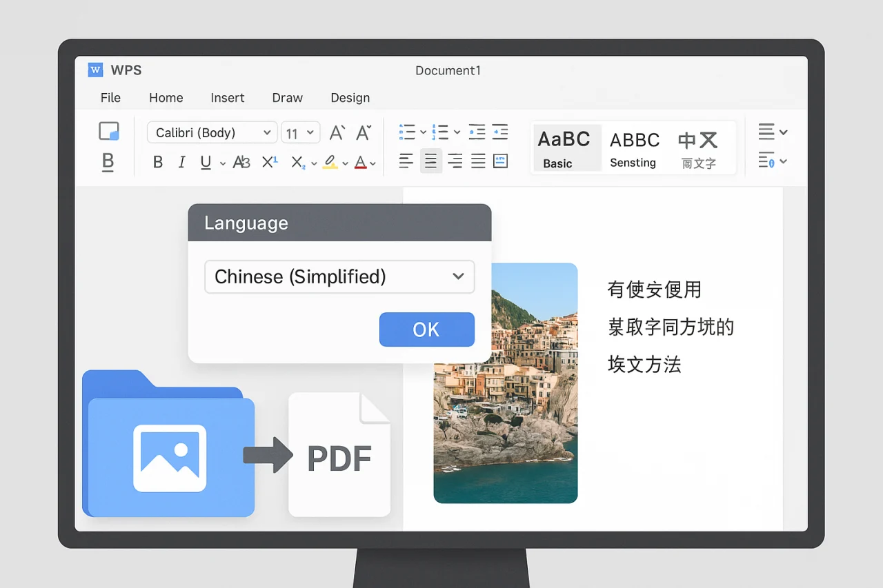This screenshot has width=883, height=588.
Task: Confirm language selection with OK
Action: coord(426,330)
